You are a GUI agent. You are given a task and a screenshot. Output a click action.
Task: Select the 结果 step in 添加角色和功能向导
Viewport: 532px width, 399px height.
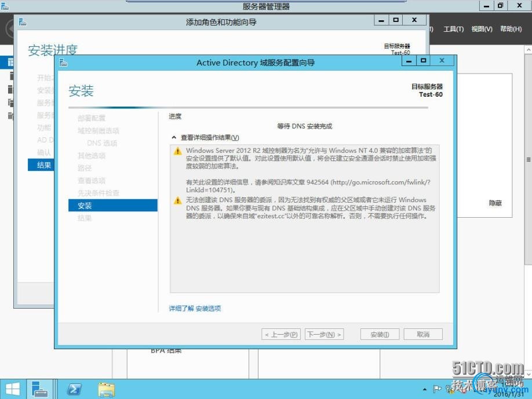(41, 165)
